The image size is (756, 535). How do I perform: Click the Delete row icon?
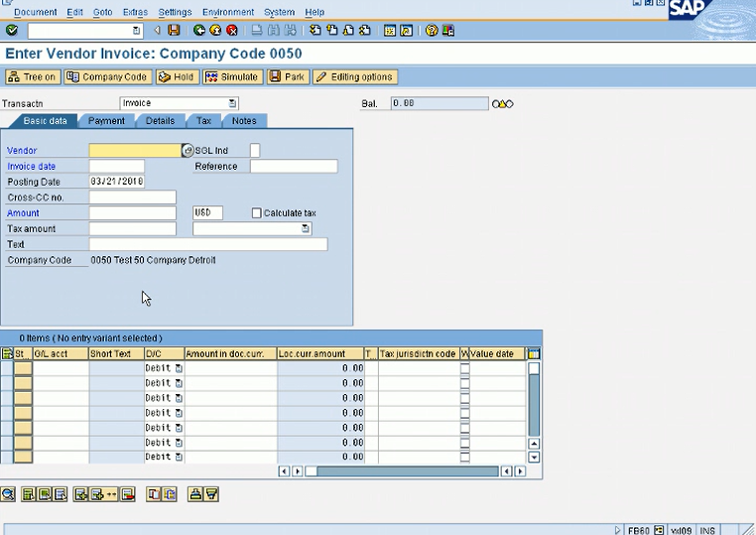(127, 494)
